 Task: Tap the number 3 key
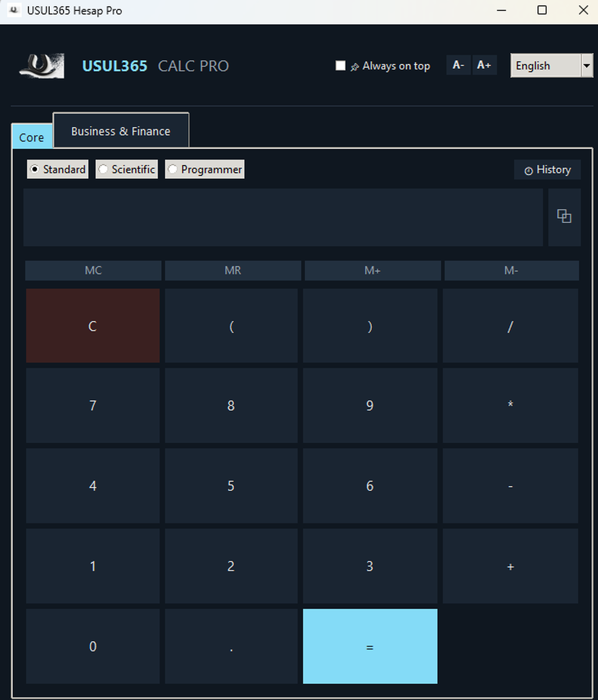(370, 566)
